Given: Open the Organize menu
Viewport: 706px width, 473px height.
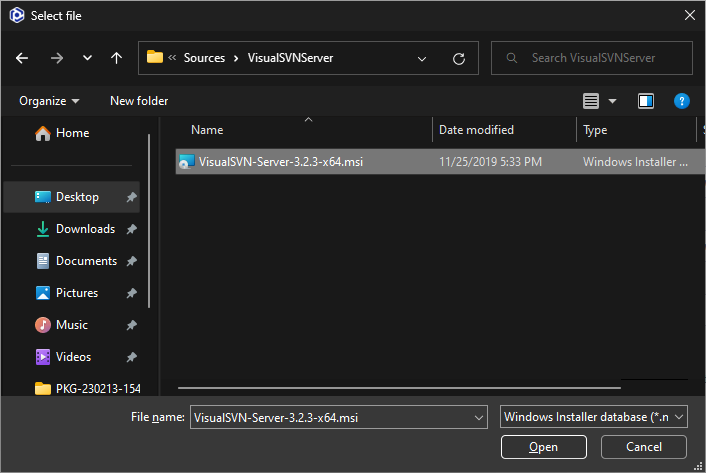Looking at the screenshot, I should [49, 101].
